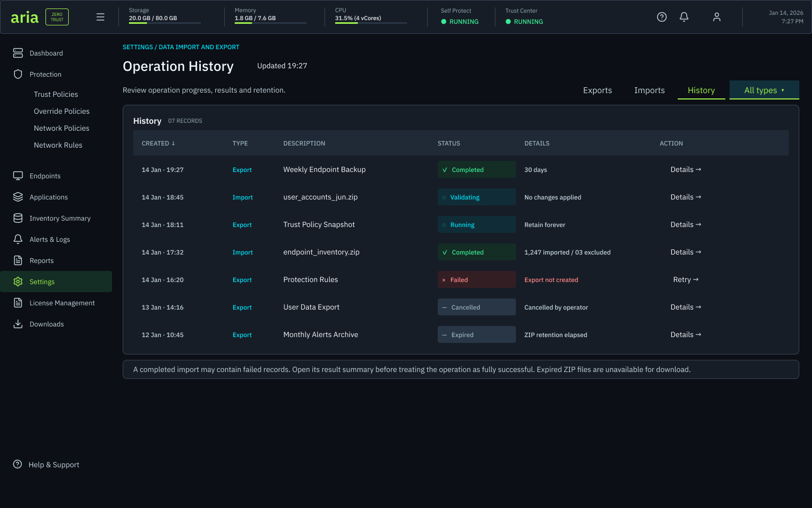Open Details for Trust Policy Snapshot
Viewport: 812px width, 508px height.
tap(686, 224)
